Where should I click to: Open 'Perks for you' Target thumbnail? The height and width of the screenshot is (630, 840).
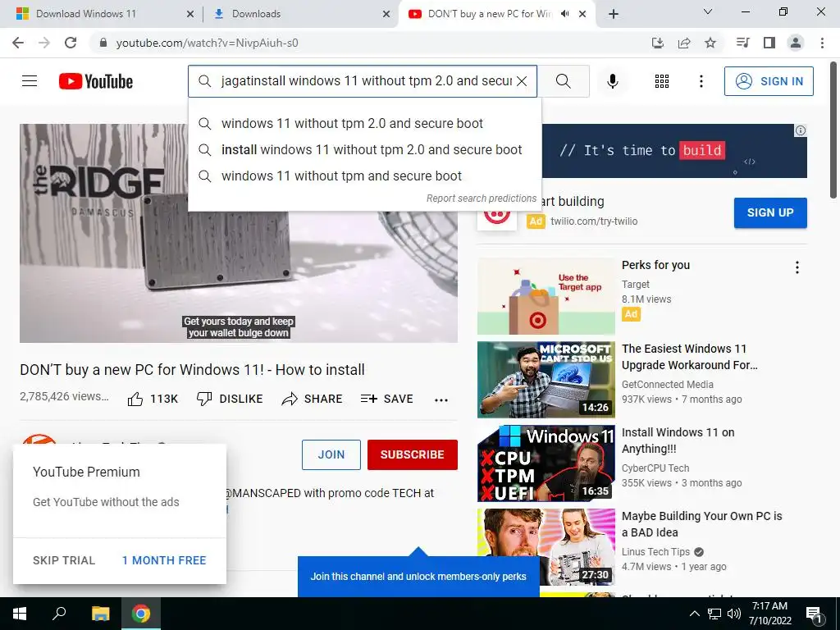[x=546, y=296]
